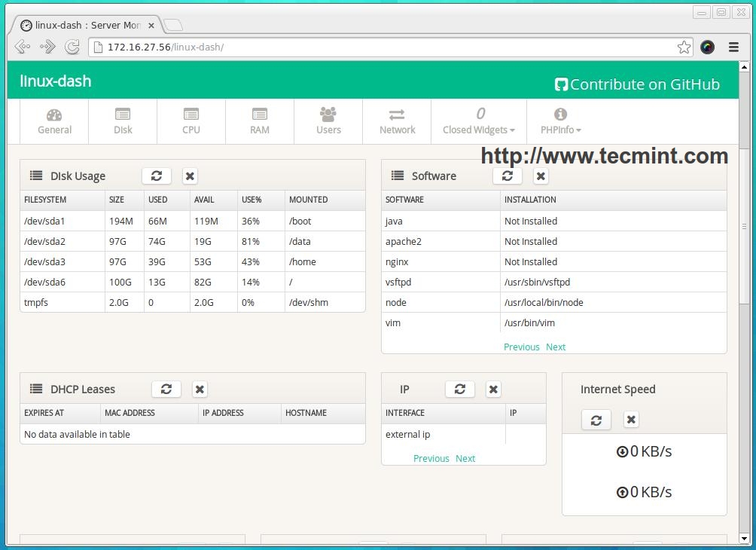Close the Internet Speed widget
756x550 pixels.
click(x=631, y=420)
